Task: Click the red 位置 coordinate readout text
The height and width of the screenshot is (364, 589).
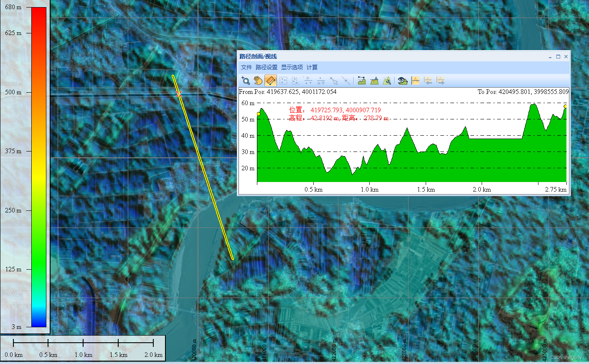Action: click(x=335, y=110)
